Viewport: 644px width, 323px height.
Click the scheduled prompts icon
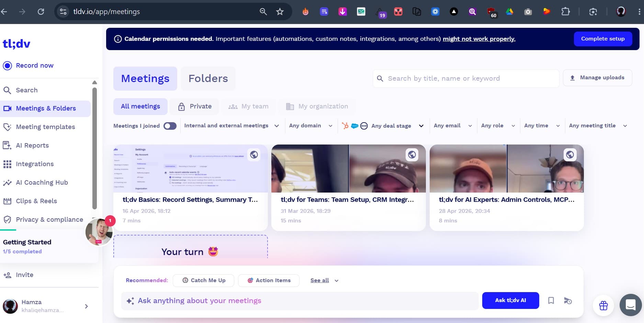[568, 301]
